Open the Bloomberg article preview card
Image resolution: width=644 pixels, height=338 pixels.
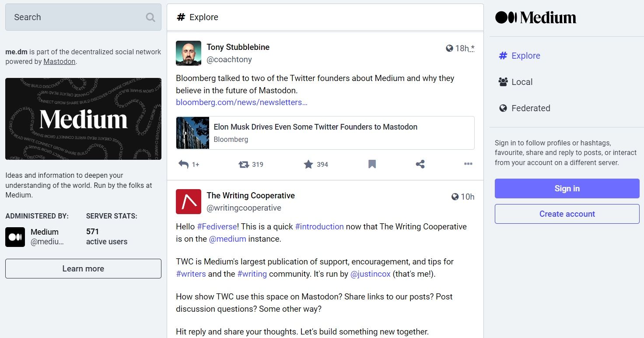325,132
